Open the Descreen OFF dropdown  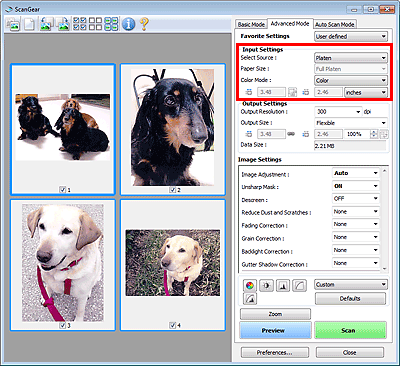click(356, 199)
